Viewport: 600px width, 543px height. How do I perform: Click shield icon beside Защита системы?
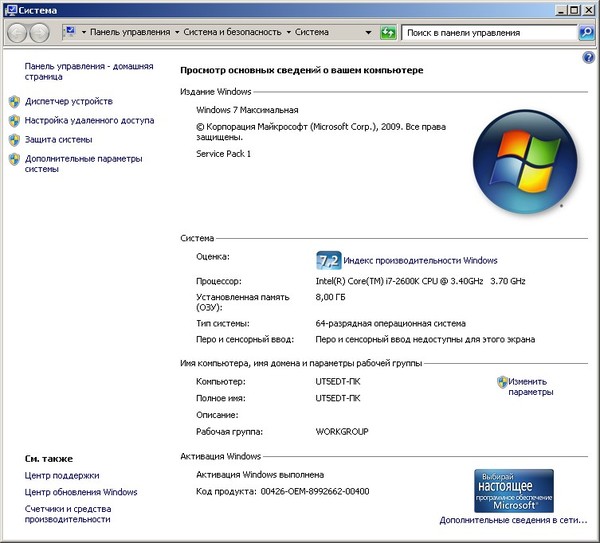pyautogui.click(x=14, y=140)
